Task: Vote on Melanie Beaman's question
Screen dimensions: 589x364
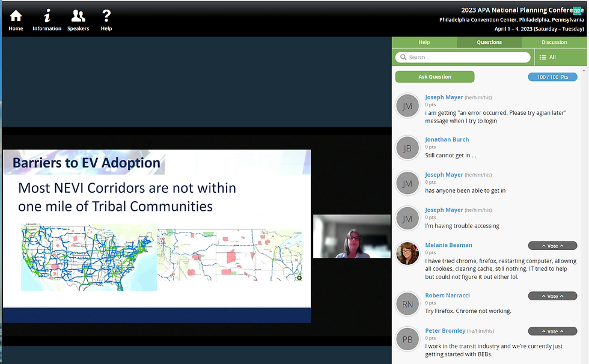Action: (x=552, y=246)
